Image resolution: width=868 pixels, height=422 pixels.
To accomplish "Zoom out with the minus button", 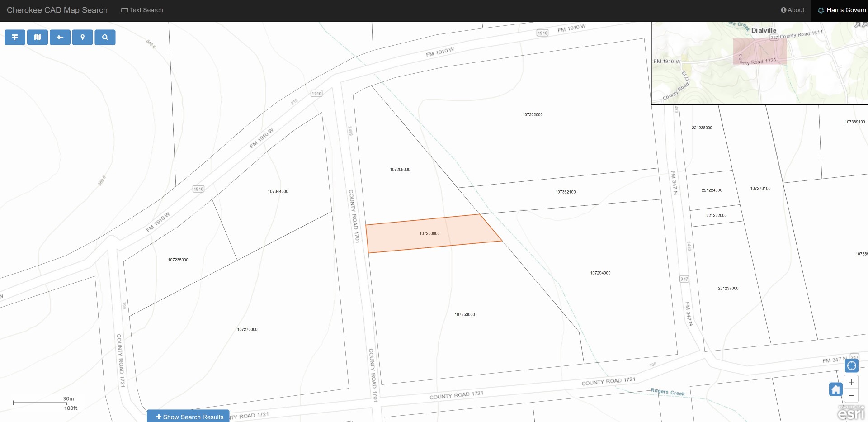I will point(851,396).
